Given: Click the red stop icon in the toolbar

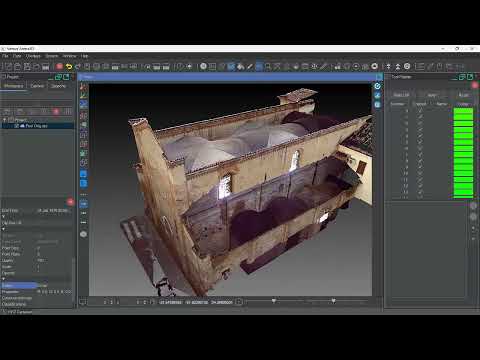Looking at the screenshot, I should pyautogui.click(x=60, y=66).
